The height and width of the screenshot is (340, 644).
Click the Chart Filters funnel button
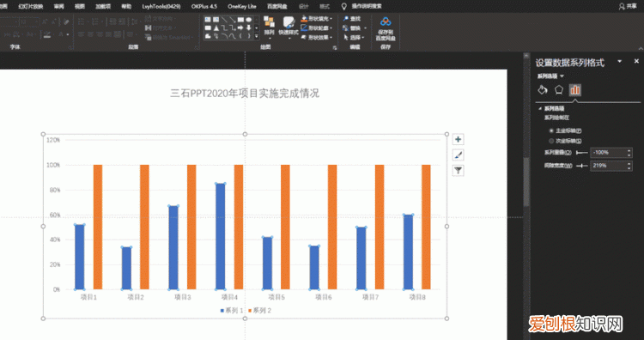459,170
